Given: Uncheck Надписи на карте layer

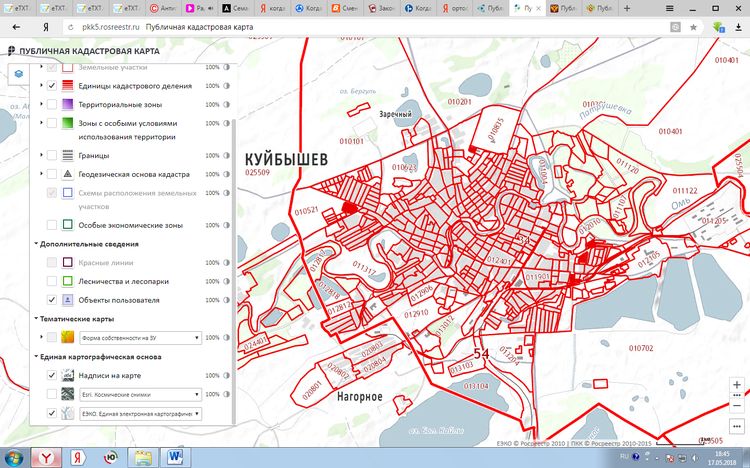Looking at the screenshot, I should coord(52,376).
